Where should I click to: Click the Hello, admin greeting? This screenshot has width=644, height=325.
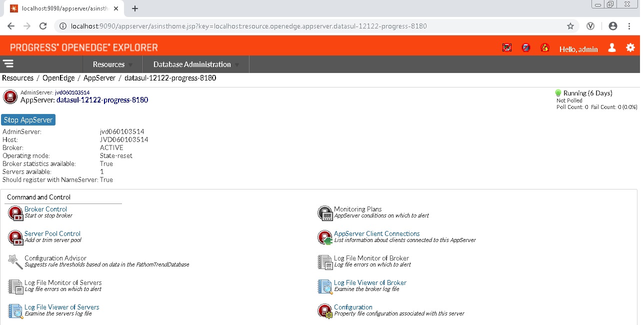578,49
